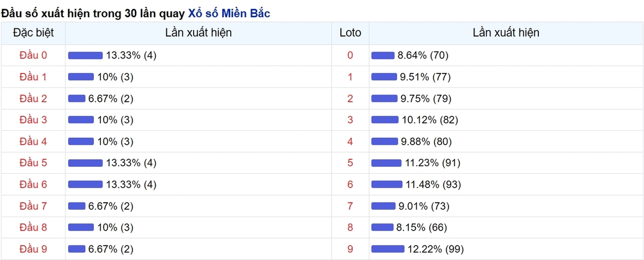Click the Đặc biệt column header

(33, 33)
